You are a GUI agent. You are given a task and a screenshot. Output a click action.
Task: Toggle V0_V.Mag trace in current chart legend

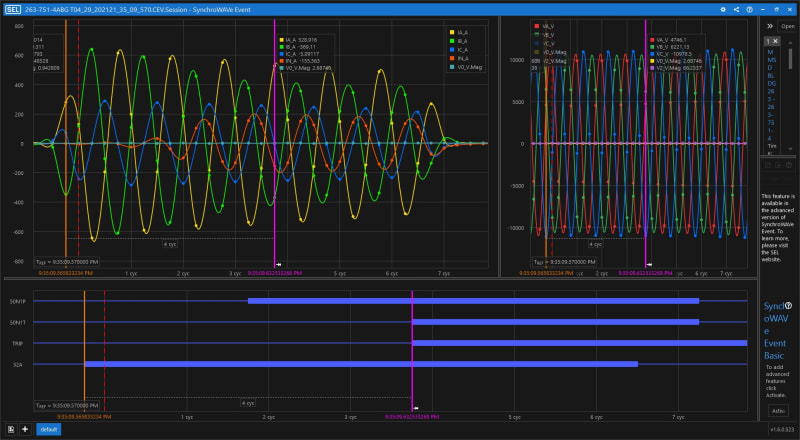point(466,67)
